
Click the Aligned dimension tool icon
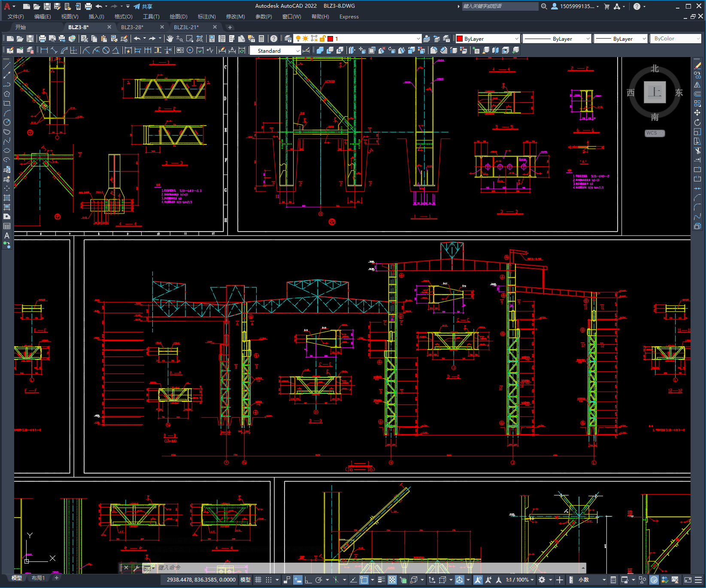[54, 50]
